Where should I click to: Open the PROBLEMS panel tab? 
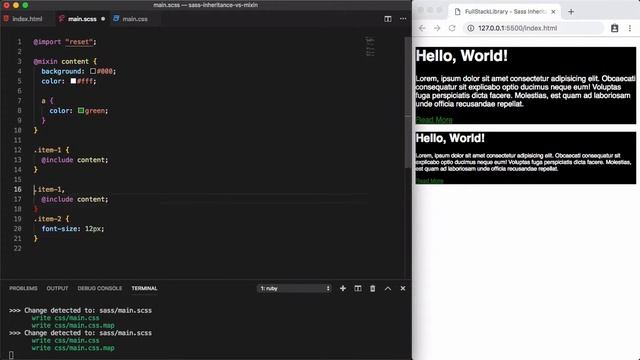pos(23,288)
